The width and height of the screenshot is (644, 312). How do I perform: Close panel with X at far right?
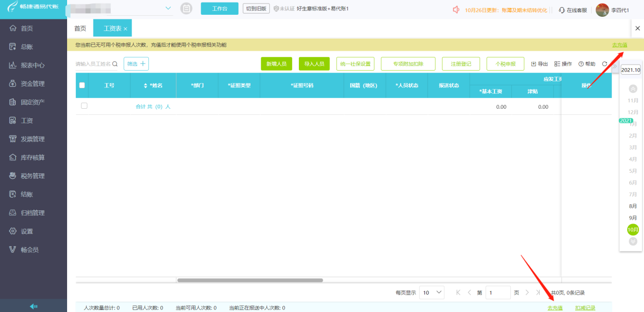pos(637,28)
